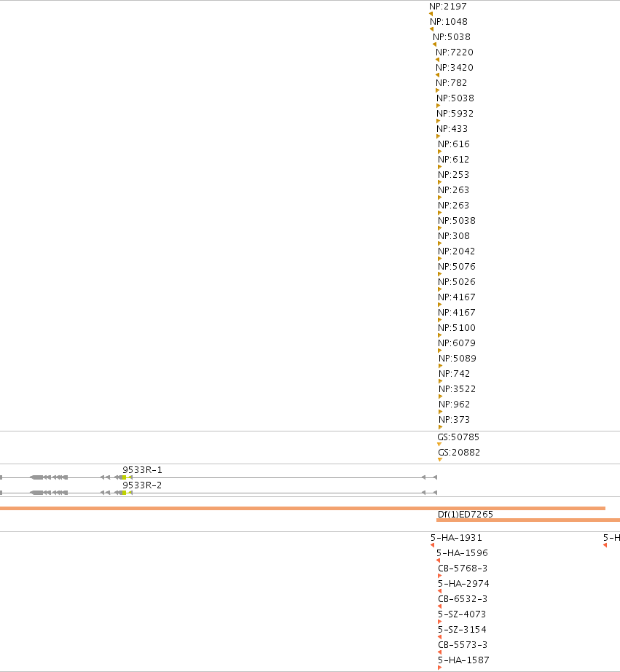Click the CB-6532-3 label

coord(463,599)
